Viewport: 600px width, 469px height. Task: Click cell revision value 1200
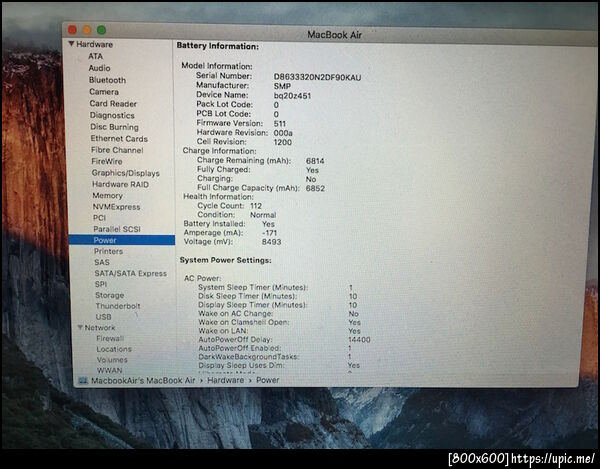(283, 142)
